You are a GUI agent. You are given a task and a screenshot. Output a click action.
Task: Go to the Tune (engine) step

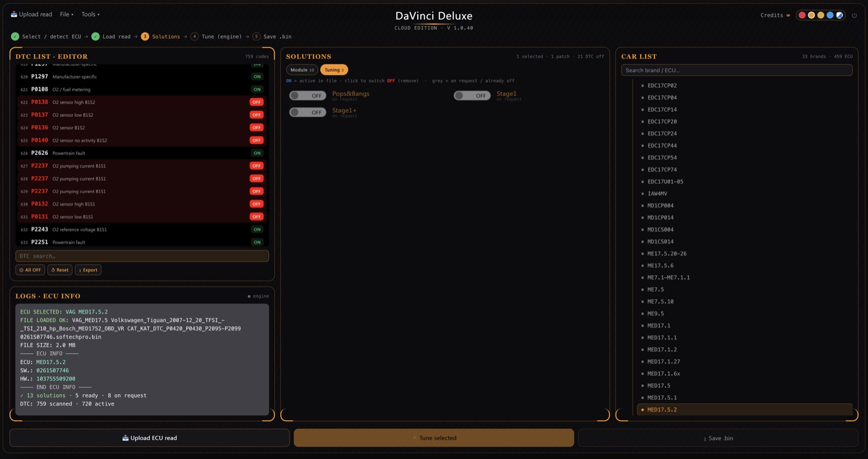(x=216, y=36)
